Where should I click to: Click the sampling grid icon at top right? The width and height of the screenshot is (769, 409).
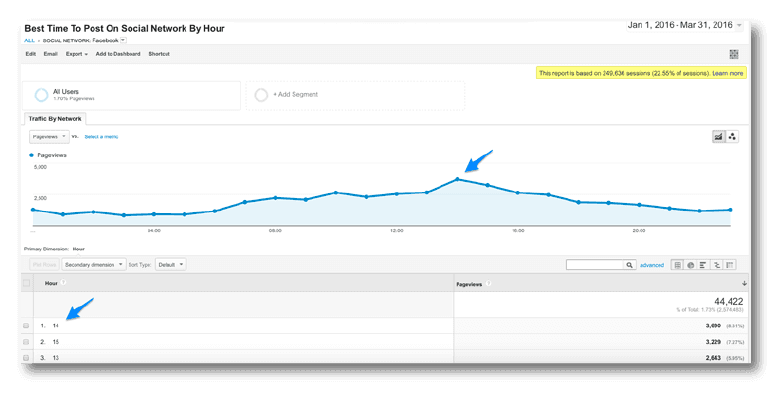[734, 54]
